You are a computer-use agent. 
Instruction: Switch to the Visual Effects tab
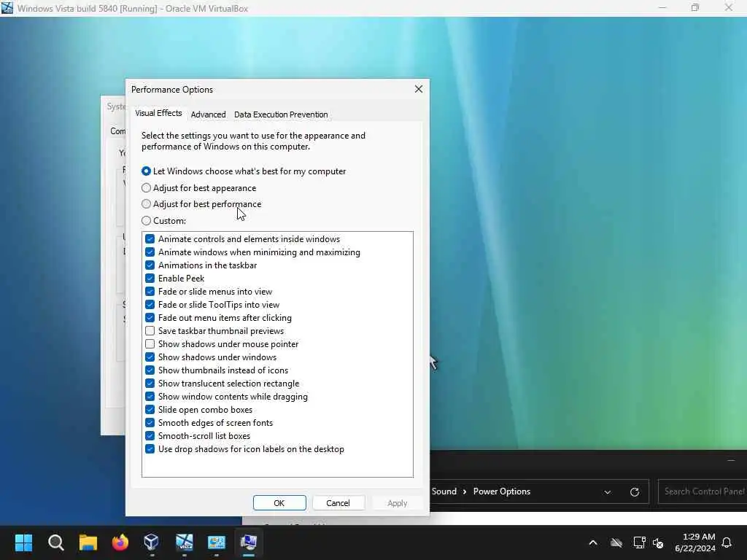coord(158,113)
